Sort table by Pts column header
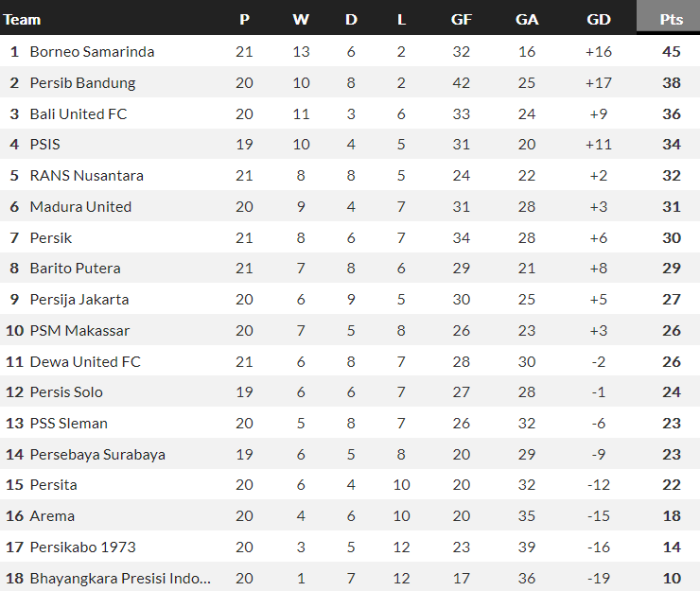 (x=672, y=19)
